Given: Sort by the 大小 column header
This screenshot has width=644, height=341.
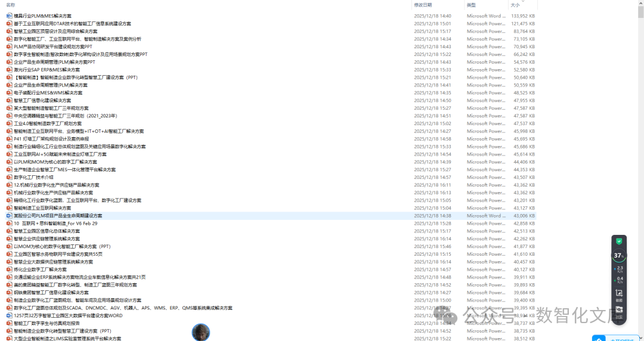Looking at the screenshot, I should coord(515,5).
